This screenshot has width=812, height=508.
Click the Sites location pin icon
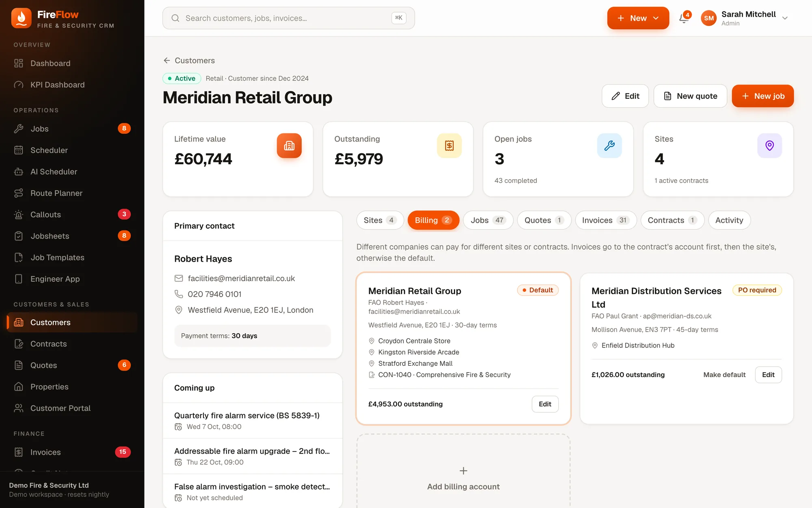click(769, 145)
